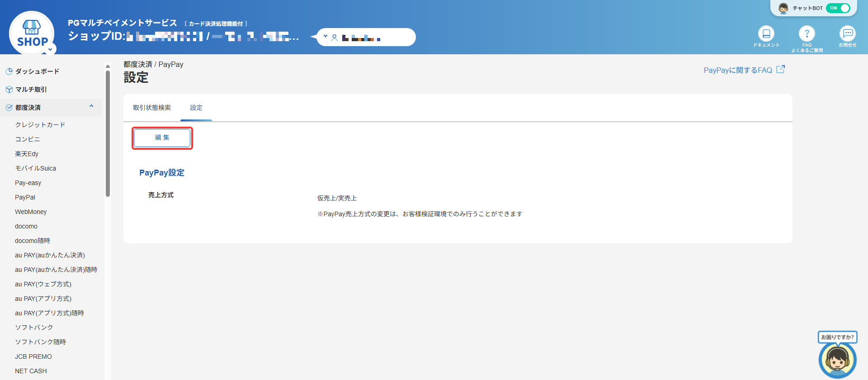868x380 pixels.
Task: Open the PayPayに関するFAQ link
Action: pyautogui.click(x=738, y=70)
